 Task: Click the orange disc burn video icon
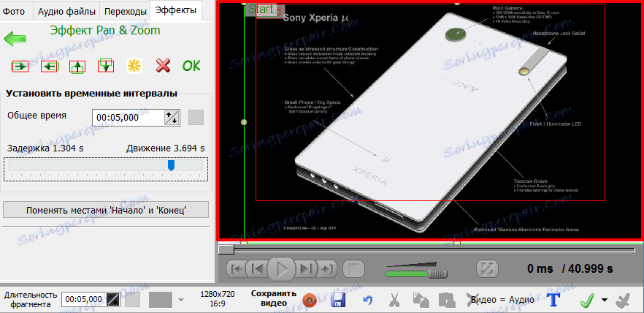click(310, 301)
